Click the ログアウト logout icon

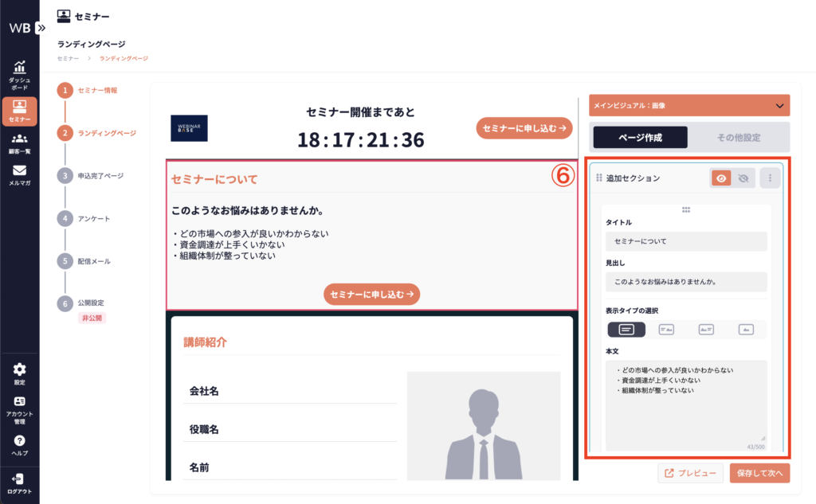(19, 482)
